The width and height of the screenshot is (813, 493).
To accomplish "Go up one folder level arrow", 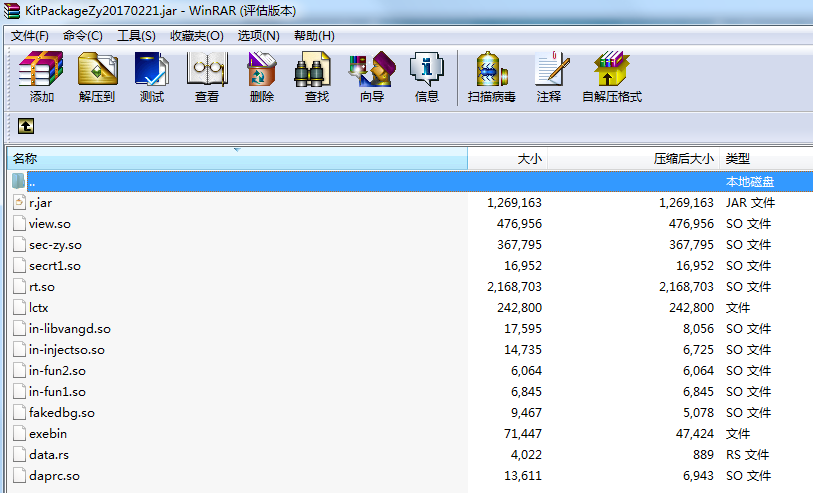I will click(26, 126).
